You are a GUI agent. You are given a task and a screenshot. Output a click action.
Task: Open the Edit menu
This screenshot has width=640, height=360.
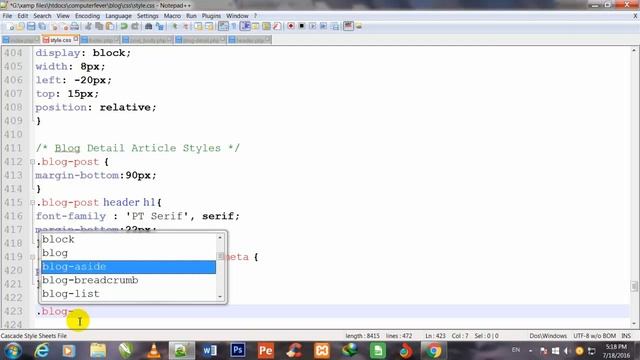pos(22,16)
